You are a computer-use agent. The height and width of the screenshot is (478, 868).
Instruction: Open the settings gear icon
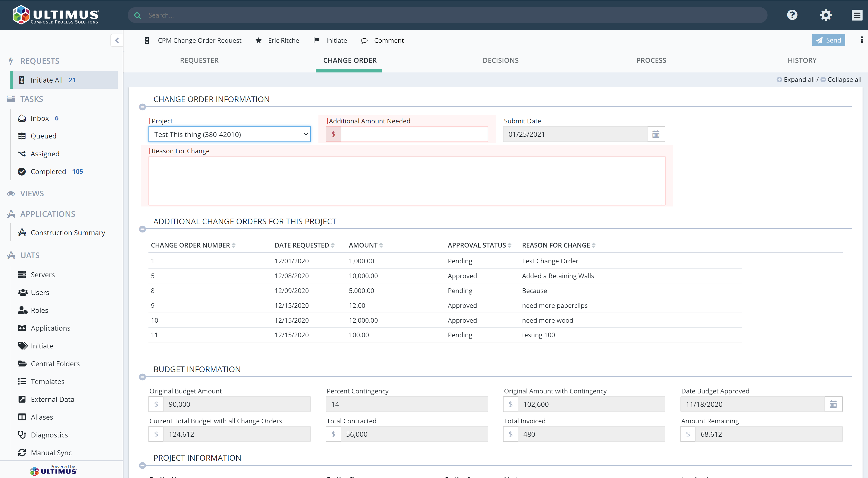click(825, 15)
